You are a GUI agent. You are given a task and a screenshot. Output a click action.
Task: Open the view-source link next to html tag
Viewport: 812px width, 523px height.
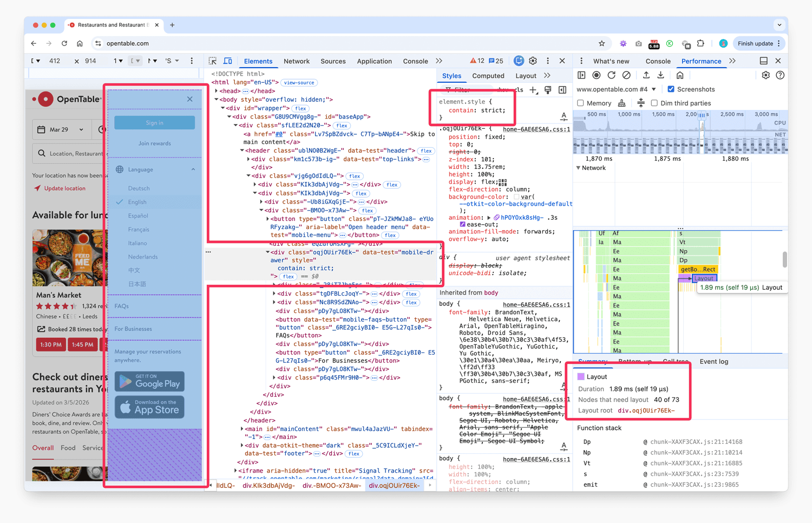(299, 82)
